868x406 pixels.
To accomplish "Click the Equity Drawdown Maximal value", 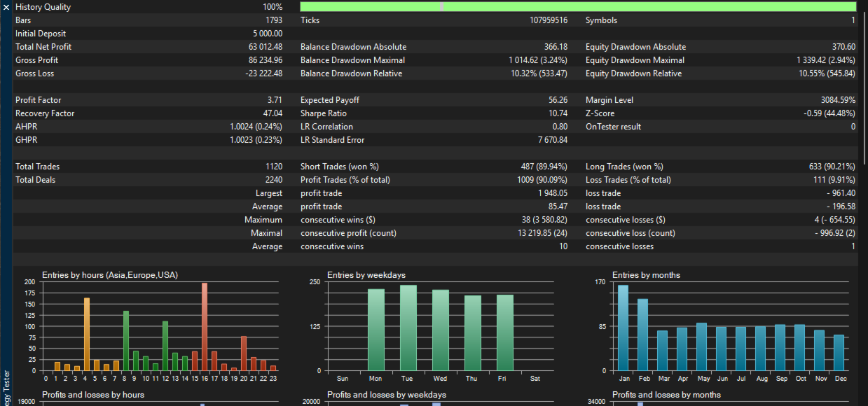I will pos(825,60).
